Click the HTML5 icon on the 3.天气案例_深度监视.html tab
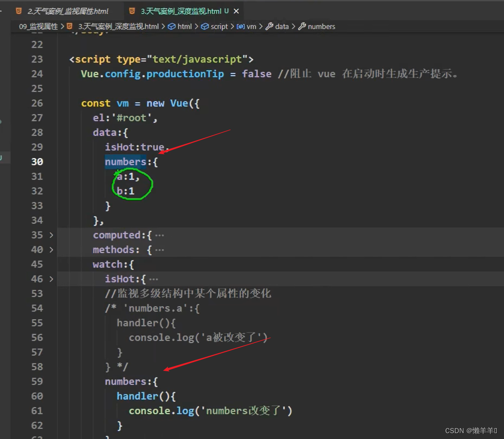 132,11
